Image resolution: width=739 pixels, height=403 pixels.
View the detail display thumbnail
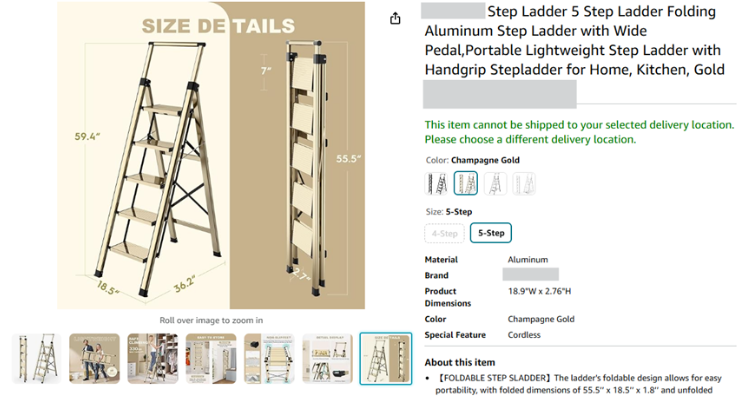tap(327, 358)
